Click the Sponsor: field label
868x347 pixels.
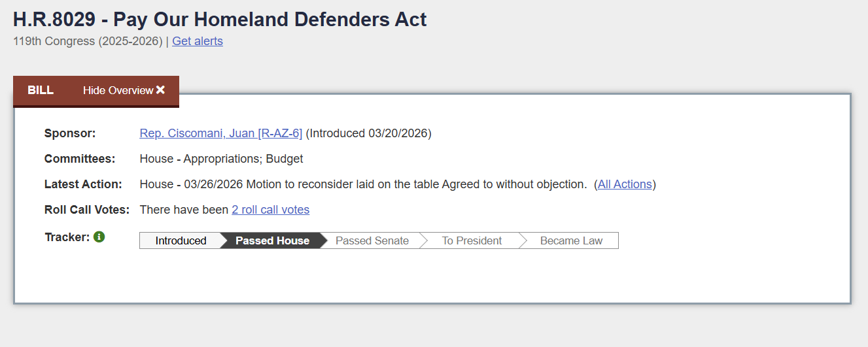point(70,133)
